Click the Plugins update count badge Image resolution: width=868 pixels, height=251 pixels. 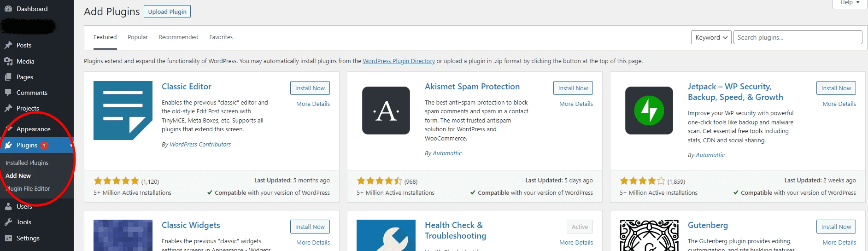pyautogui.click(x=44, y=145)
